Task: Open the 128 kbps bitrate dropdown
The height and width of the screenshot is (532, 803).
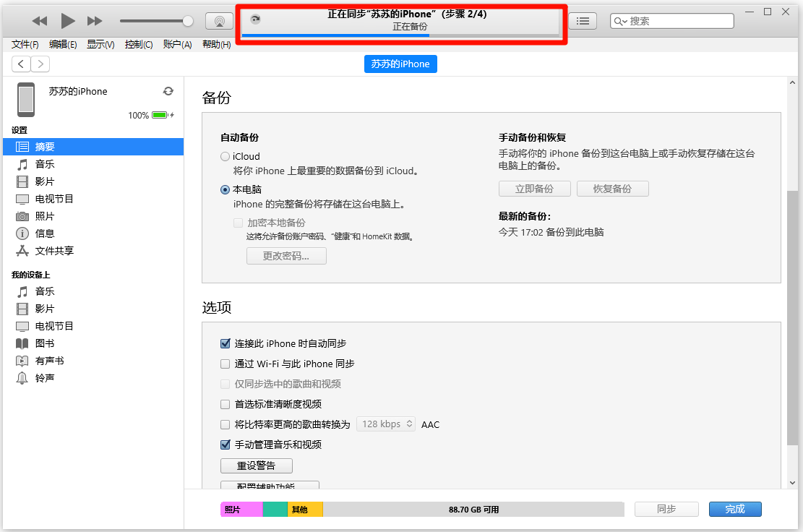Action: (x=386, y=424)
